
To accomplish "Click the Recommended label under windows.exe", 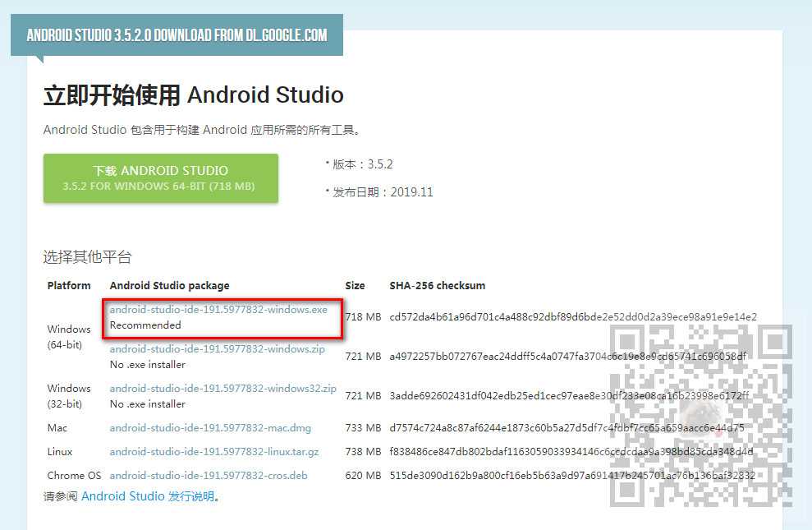I will point(145,325).
